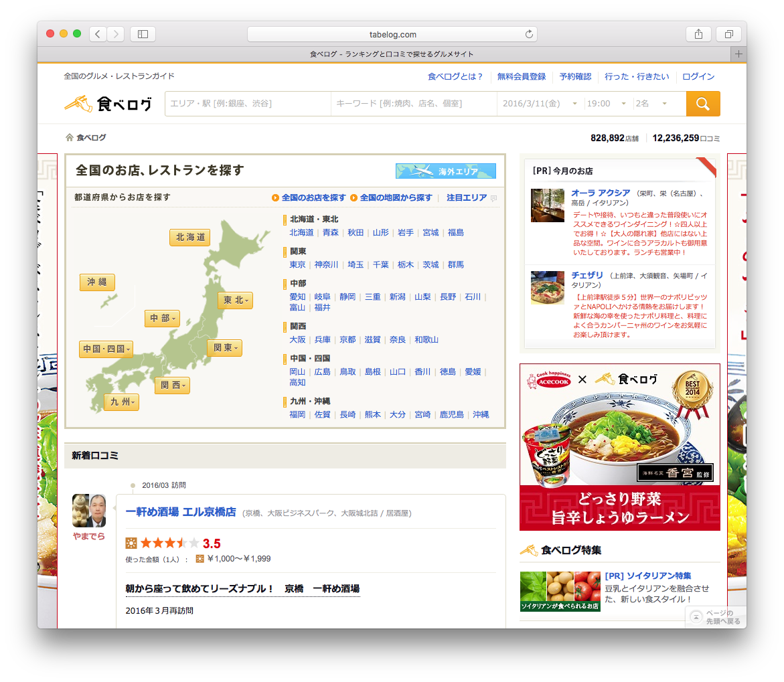Click the キーワード search field

coord(414,104)
